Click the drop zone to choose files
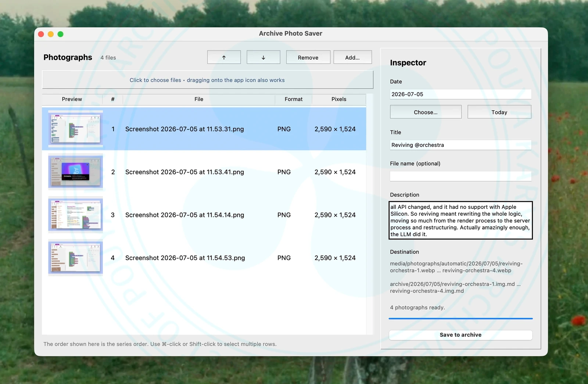 point(208,80)
